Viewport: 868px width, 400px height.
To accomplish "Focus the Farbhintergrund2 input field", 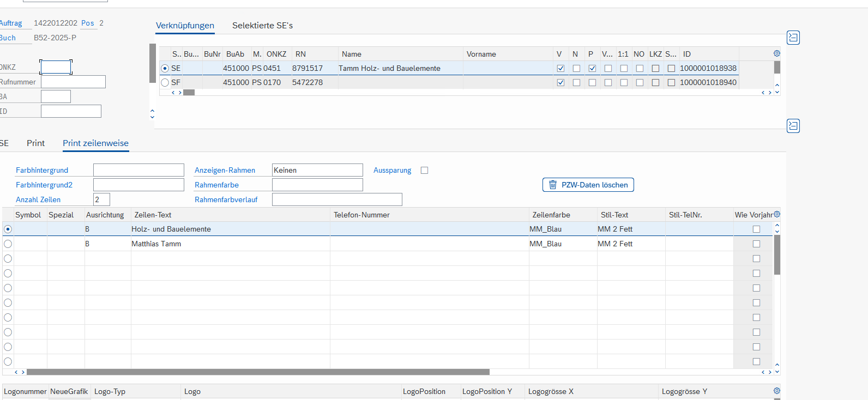I will (138, 185).
